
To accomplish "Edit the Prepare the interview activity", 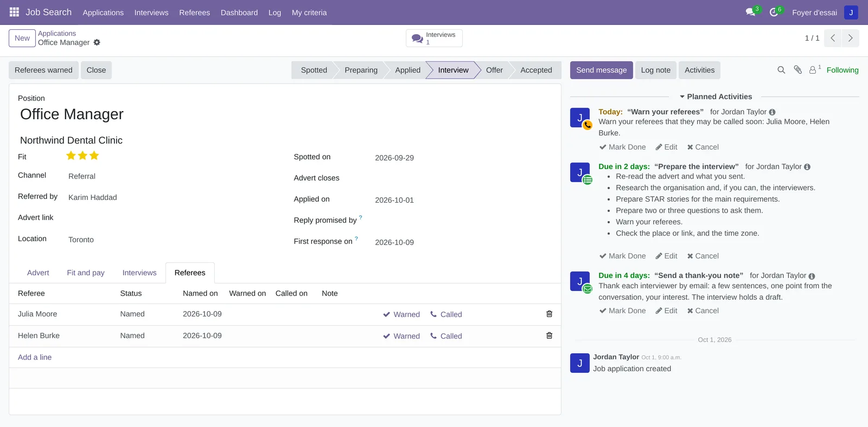I will (666, 256).
